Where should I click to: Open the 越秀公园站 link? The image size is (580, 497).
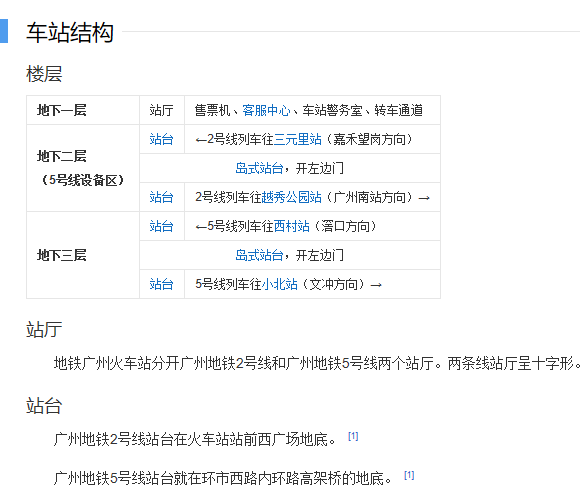point(291,197)
